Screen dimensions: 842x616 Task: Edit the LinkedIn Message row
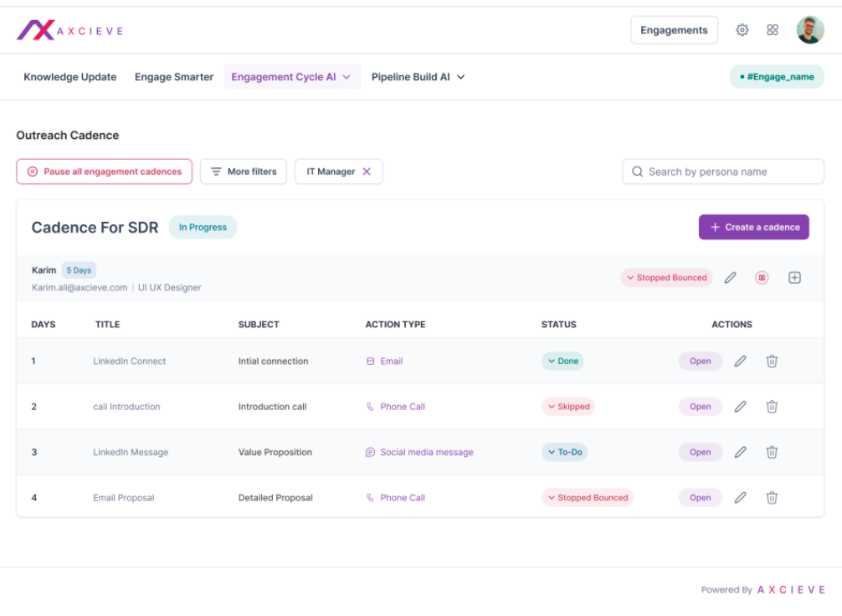[740, 452]
